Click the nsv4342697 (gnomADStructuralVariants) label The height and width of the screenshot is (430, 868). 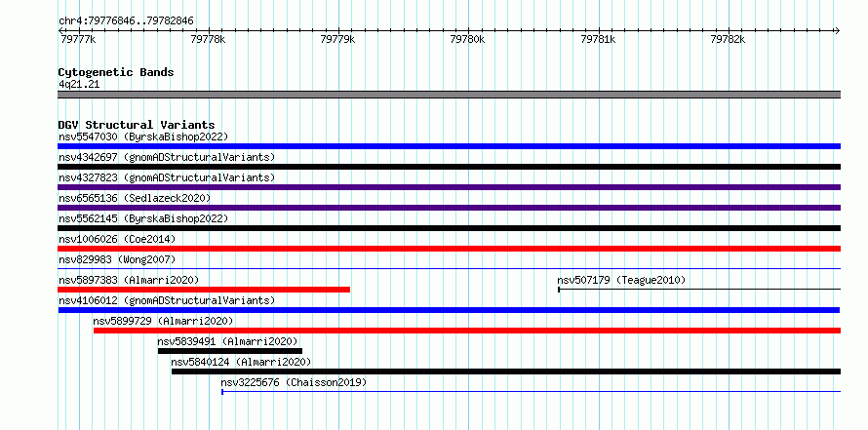click(x=167, y=157)
